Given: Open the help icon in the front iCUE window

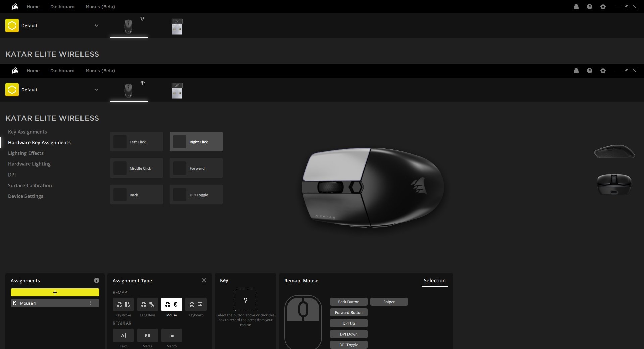Looking at the screenshot, I should (590, 71).
